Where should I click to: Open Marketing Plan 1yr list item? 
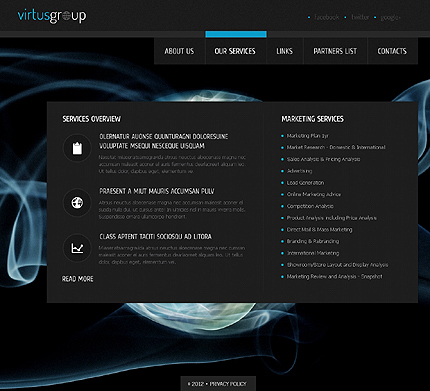click(308, 136)
